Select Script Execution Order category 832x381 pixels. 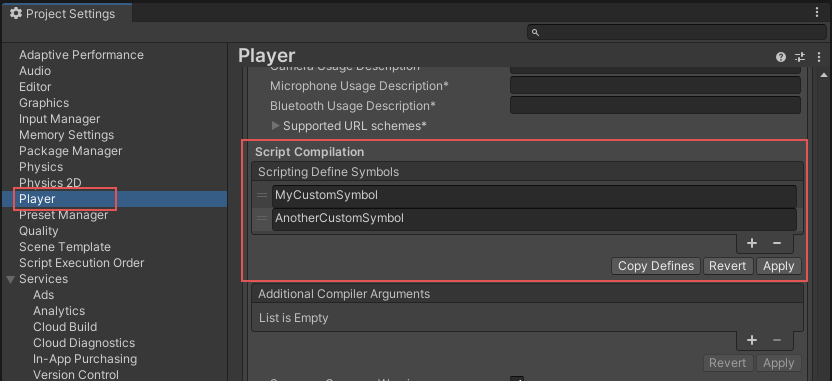81,263
